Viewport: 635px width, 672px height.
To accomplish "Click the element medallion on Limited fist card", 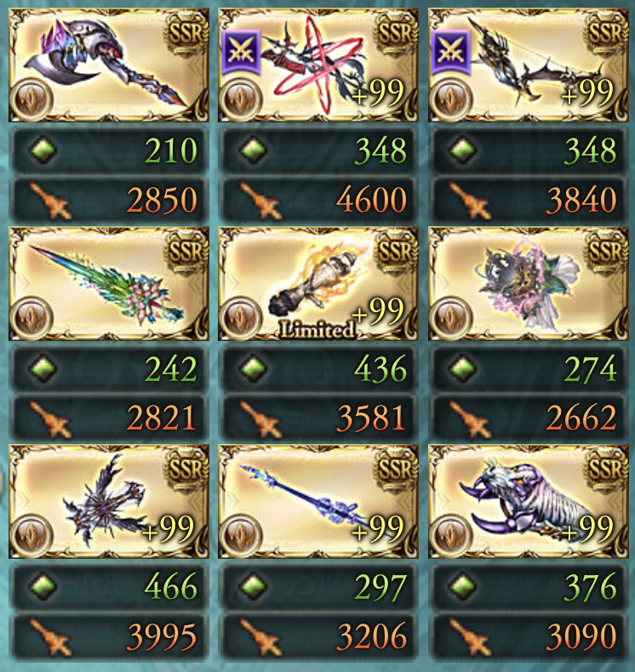I will pos(242,318).
